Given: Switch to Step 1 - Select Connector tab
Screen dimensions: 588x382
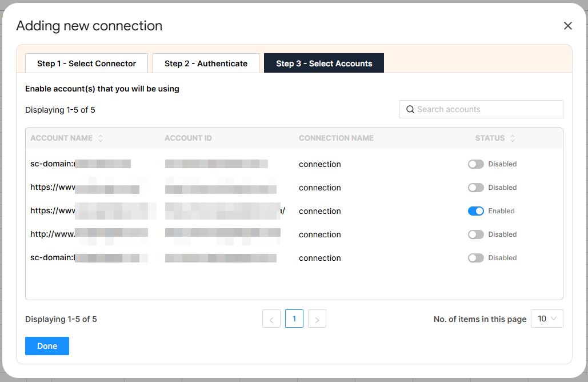Looking at the screenshot, I should (87, 63).
